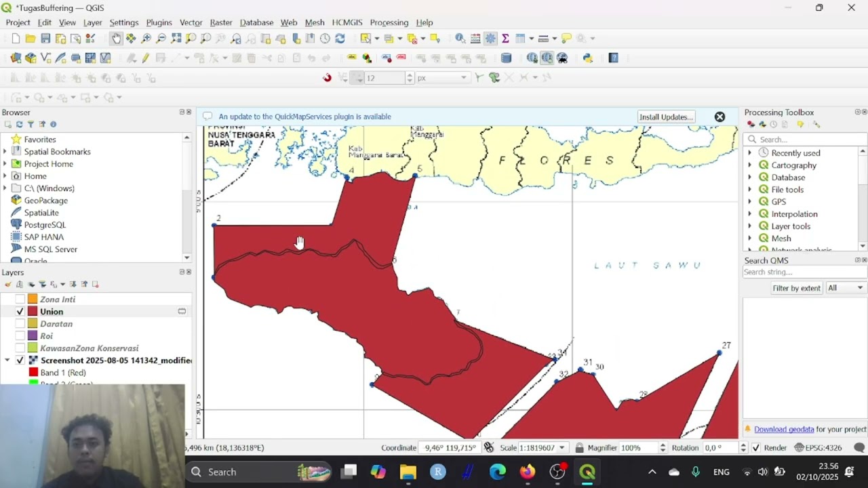The height and width of the screenshot is (488, 868).
Task: Click the Band 1 (Red) swatch
Action: pos(33,372)
